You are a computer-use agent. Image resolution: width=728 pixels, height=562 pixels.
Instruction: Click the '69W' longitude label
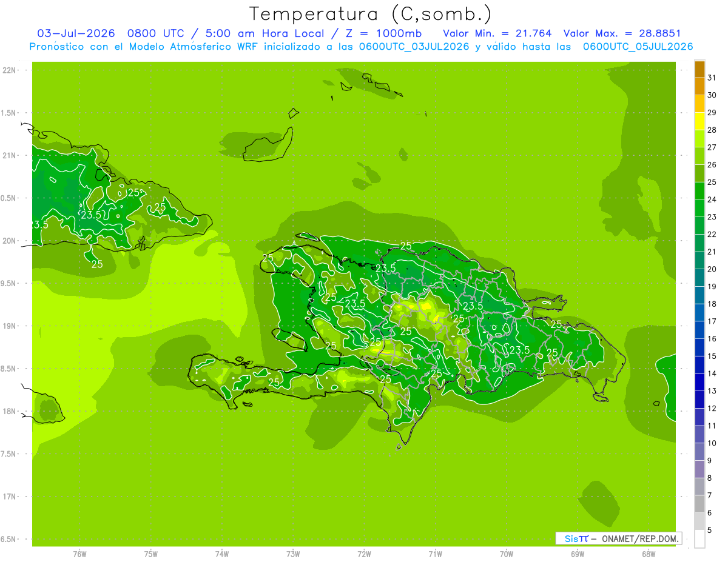[x=578, y=554]
